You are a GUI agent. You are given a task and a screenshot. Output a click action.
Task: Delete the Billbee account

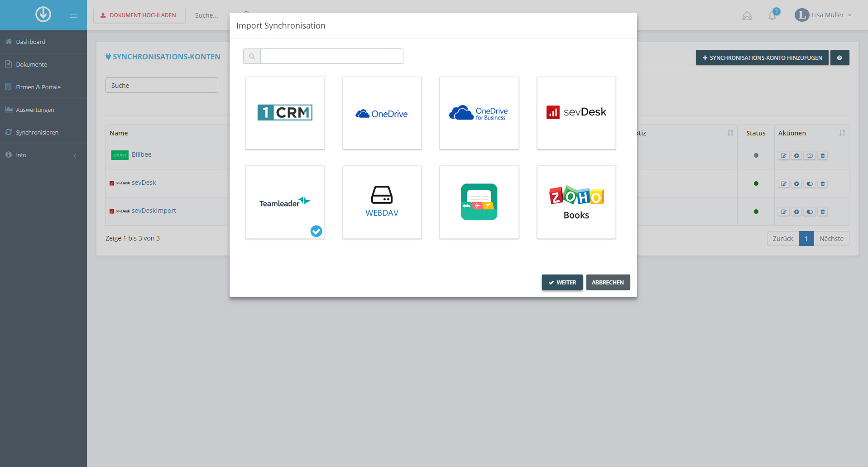[x=823, y=156]
